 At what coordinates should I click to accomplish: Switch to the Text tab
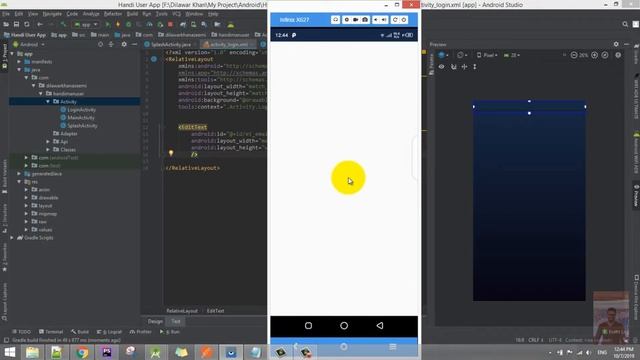(x=176, y=322)
